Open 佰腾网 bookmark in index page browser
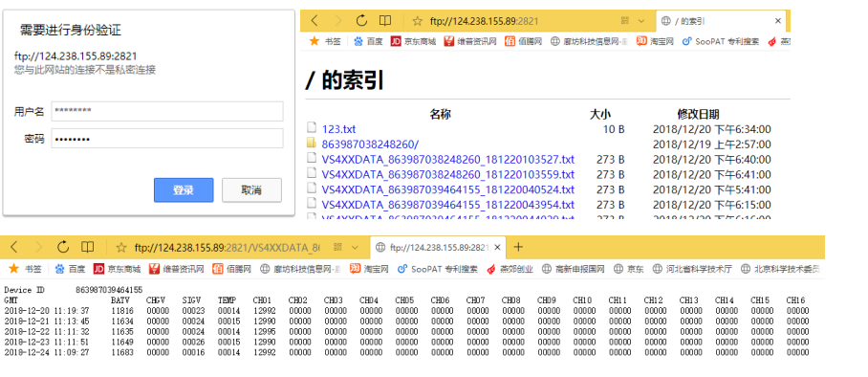This screenshot has width=868, height=377. click(x=523, y=41)
